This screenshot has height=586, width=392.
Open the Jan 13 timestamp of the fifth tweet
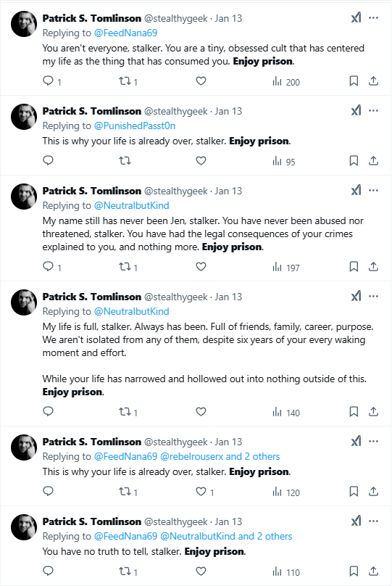click(x=228, y=442)
